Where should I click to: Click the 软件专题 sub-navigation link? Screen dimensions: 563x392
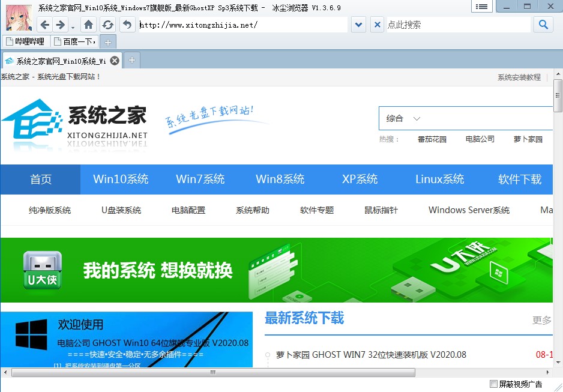pyautogui.click(x=317, y=210)
